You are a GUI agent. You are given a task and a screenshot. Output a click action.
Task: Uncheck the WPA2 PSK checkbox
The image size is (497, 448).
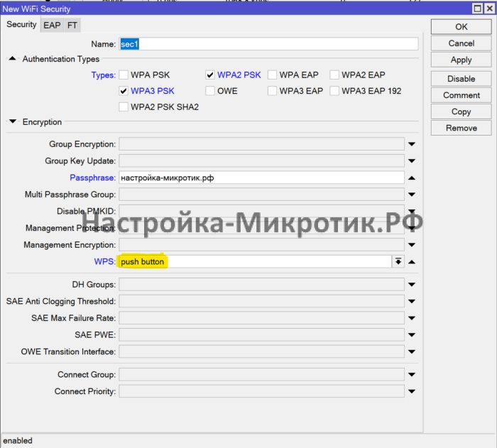210,75
